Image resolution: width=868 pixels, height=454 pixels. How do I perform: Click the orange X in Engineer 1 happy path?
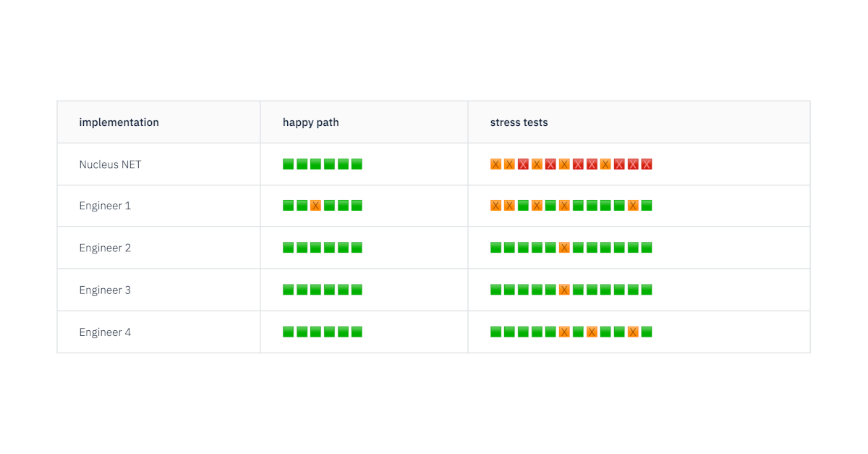point(315,206)
